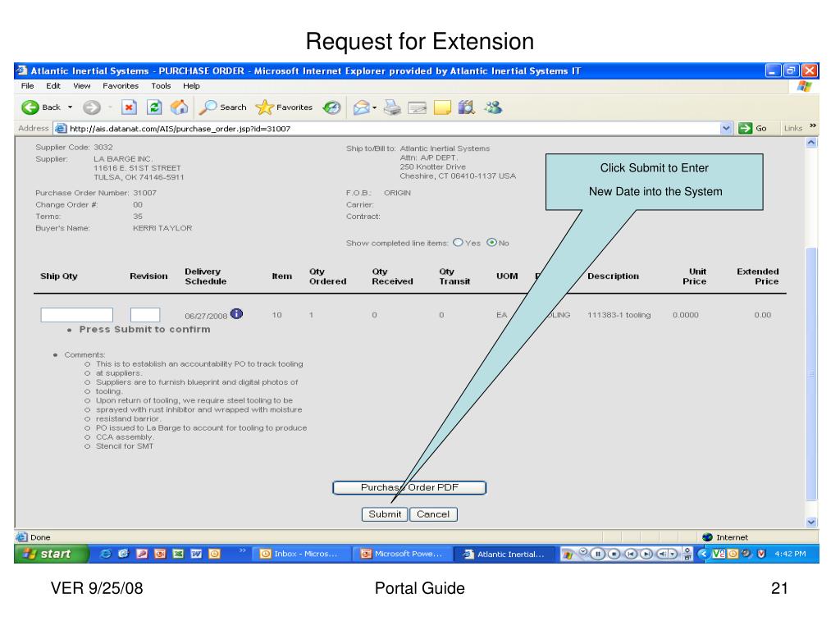
Task: Click the Ship Qty input field
Action: (x=76, y=315)
